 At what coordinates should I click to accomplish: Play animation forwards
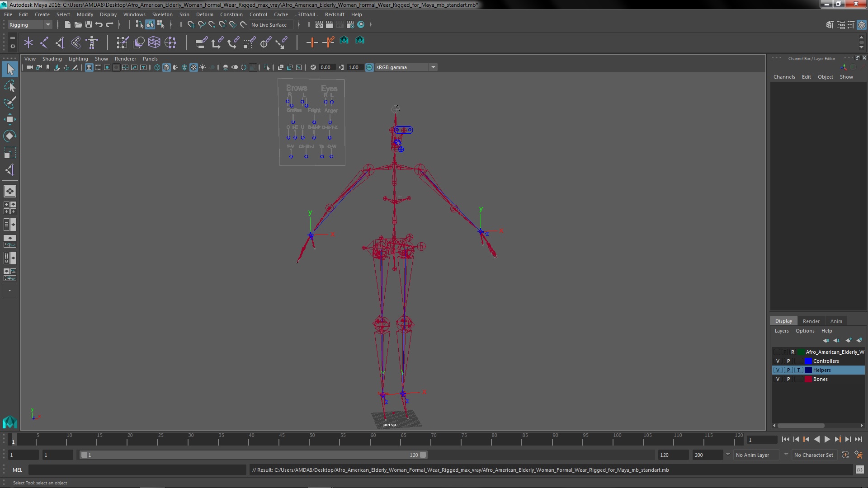point(827,439)
